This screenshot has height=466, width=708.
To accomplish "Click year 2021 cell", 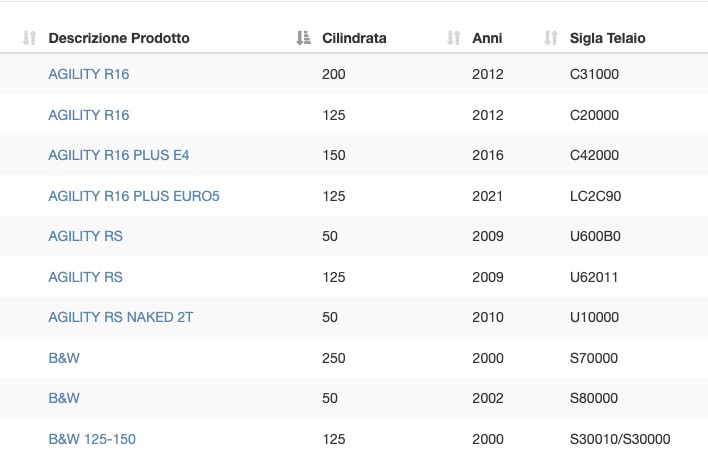I will click(487, 196).
